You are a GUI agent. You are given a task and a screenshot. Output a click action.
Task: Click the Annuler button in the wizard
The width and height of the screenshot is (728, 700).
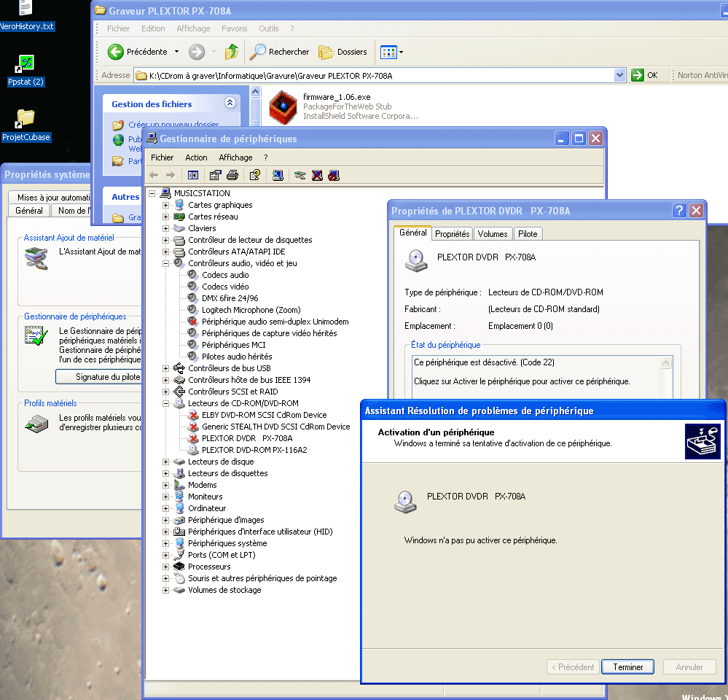(x=689, y=667)
